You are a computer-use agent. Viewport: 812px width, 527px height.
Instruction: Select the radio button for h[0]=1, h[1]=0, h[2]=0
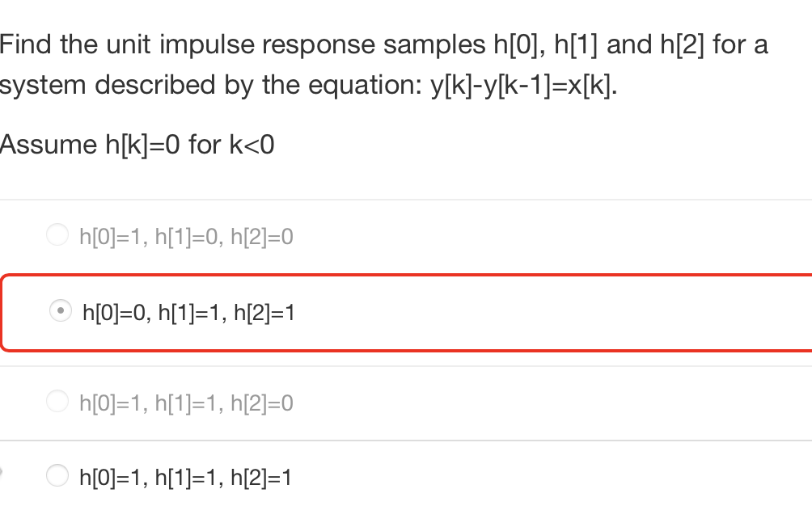[57, 234]
